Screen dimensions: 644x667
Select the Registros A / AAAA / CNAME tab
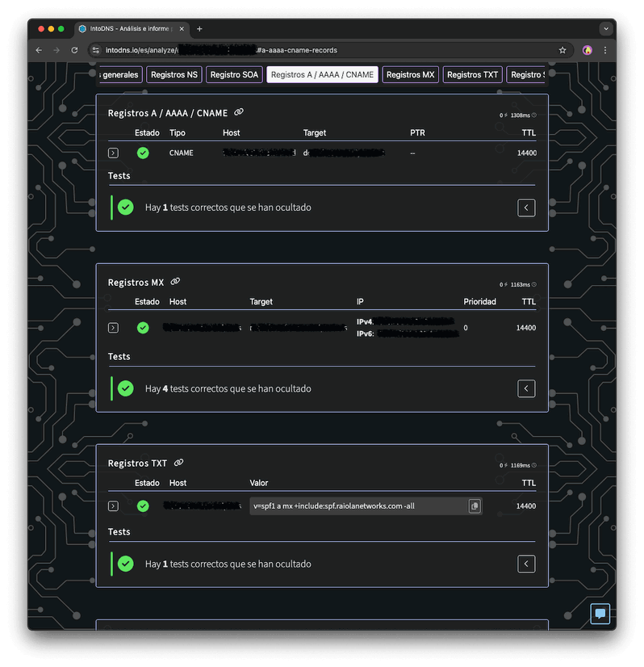[x=322, y=75]
